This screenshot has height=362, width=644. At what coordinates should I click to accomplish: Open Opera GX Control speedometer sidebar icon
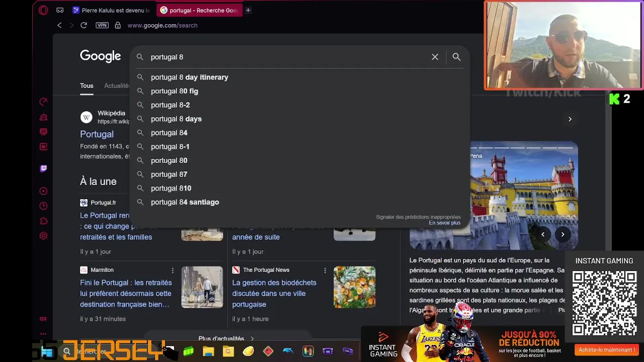coord(43,102)
